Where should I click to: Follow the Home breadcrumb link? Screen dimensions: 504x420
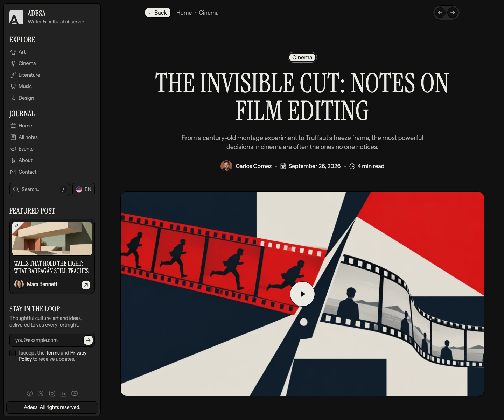184,13
